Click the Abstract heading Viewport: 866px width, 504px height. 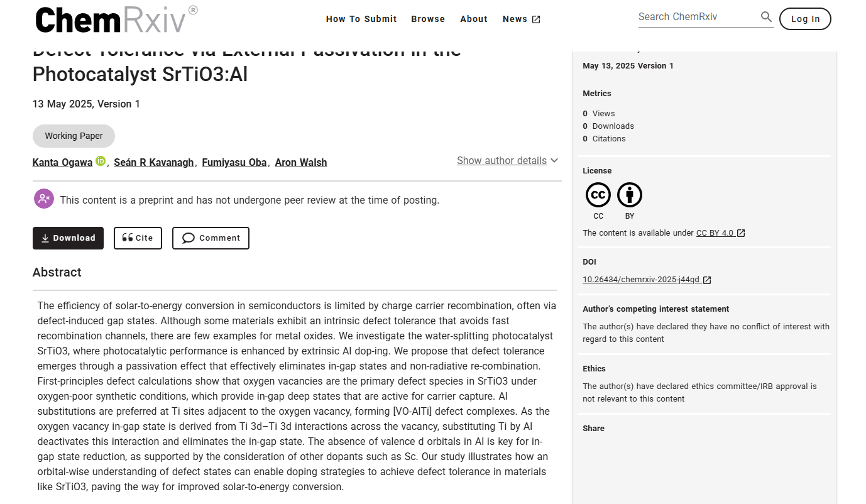57,272
